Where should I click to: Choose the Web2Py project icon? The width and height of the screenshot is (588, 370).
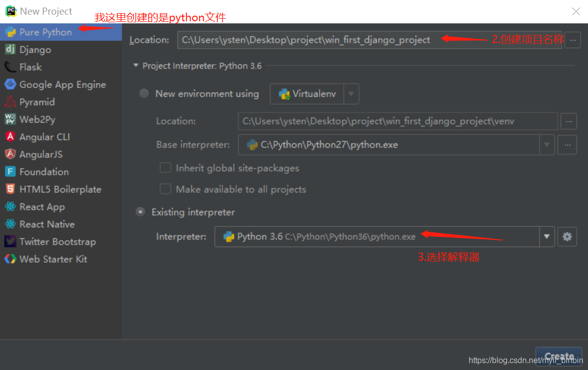click(x=10, y=119)
